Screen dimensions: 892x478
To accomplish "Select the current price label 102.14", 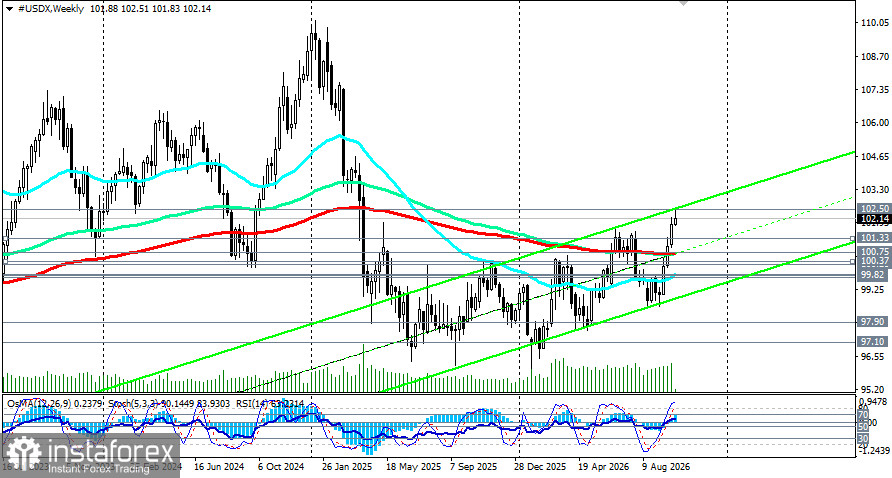I will pyautogui.click(x=875, y=219).
